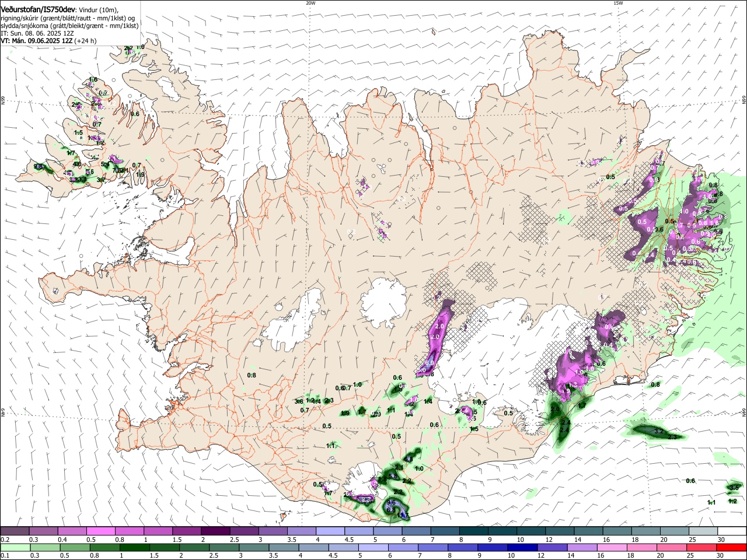Screen dimensions: 747x560
Task: Click the lower legend label "0.1"
Action: coord(5,555)
